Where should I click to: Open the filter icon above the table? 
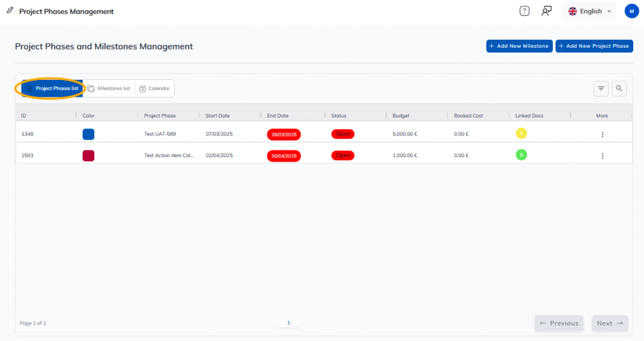pos(601,89)
